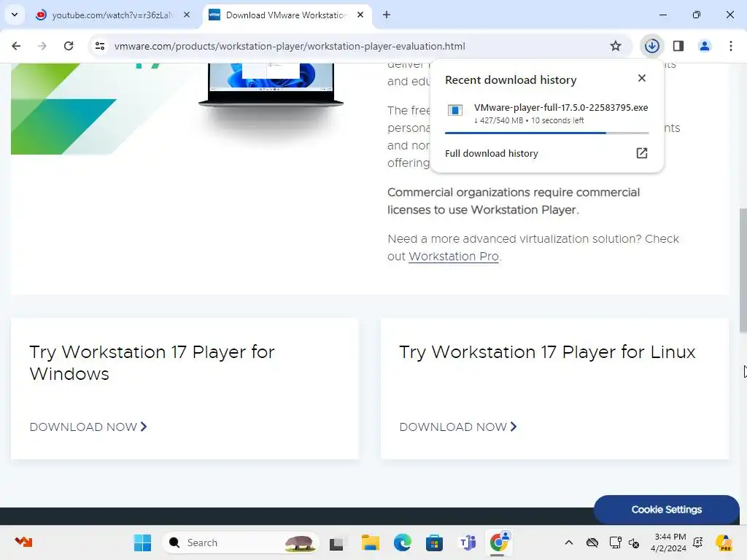The width and height of the screenshot is (747, 560).
Task: Open Task View from the taskbar
Action: [336, 542]
